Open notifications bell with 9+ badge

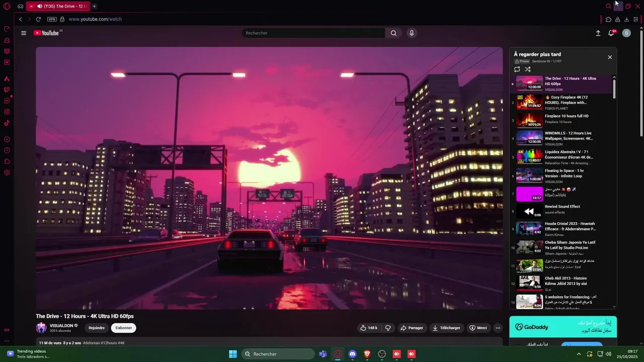[612, 33]
